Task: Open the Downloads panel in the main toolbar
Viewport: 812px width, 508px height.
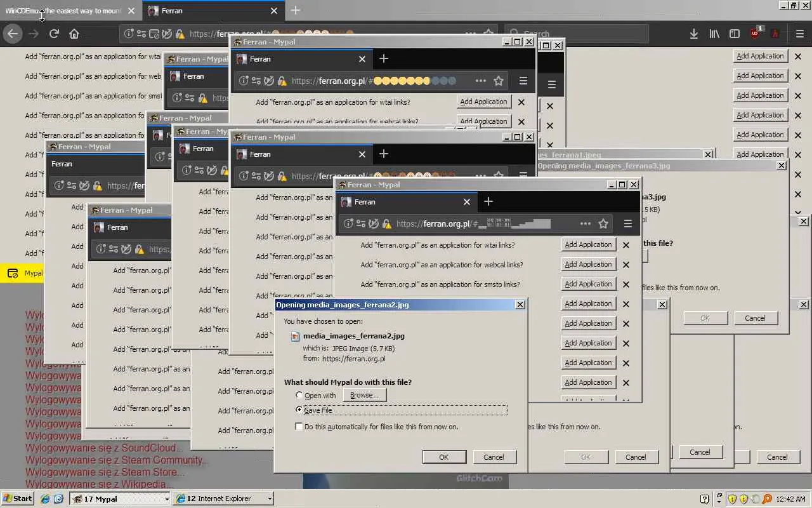Action: pyautogui.click(x=694, y=34)
